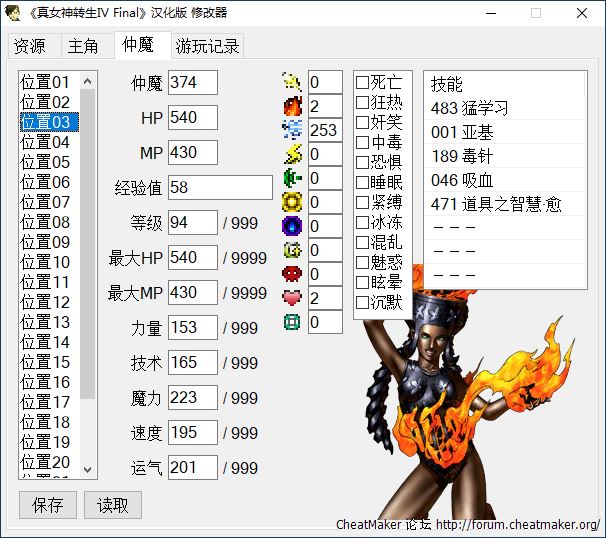Viewport: 606px width, 538px height.
Task: Click the yellow lightning bolt icon
Action: [x=292, y=154]
